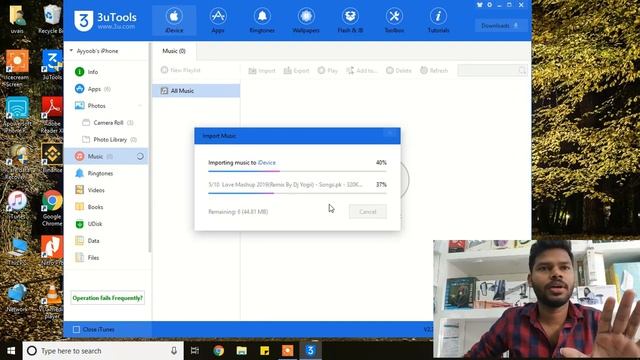Image resolution: width=640 pixels, height=360 pixels.
Task: Collapse the Ayyoob's iPhone device tree
Action: tap(71, 51)
